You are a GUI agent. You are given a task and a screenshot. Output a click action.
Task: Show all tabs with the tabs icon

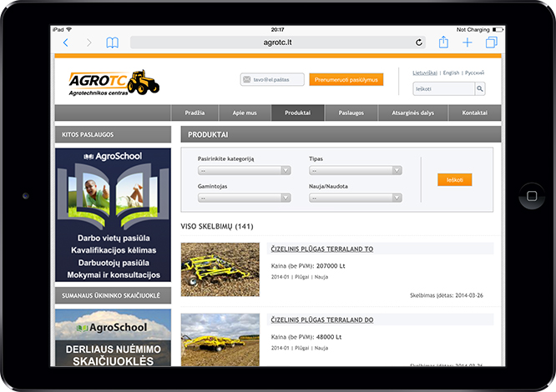coord(492,43)
